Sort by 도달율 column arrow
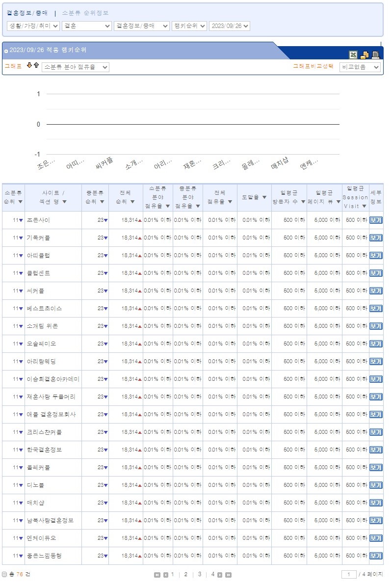The image size is (392, 586). tap(264, 197)
